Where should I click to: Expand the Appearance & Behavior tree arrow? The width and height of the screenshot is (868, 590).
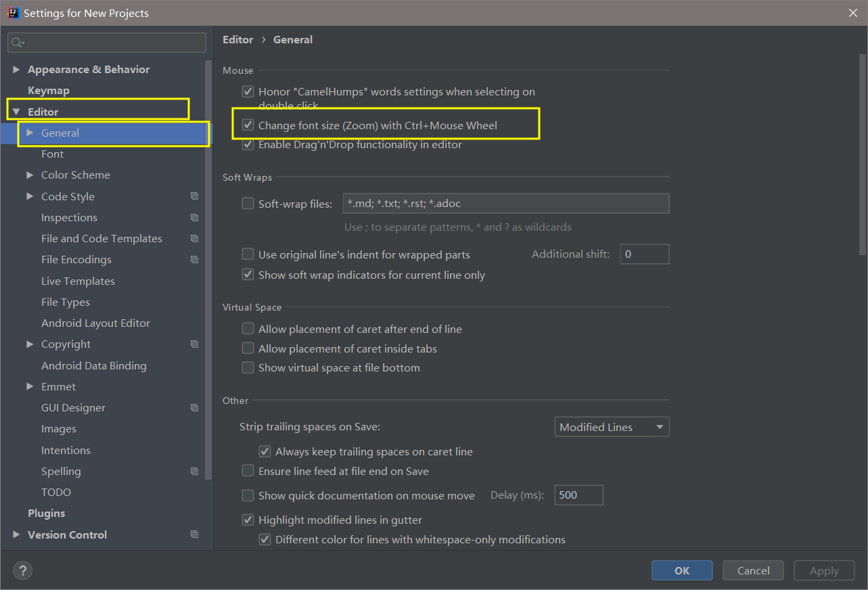(16, 69)
